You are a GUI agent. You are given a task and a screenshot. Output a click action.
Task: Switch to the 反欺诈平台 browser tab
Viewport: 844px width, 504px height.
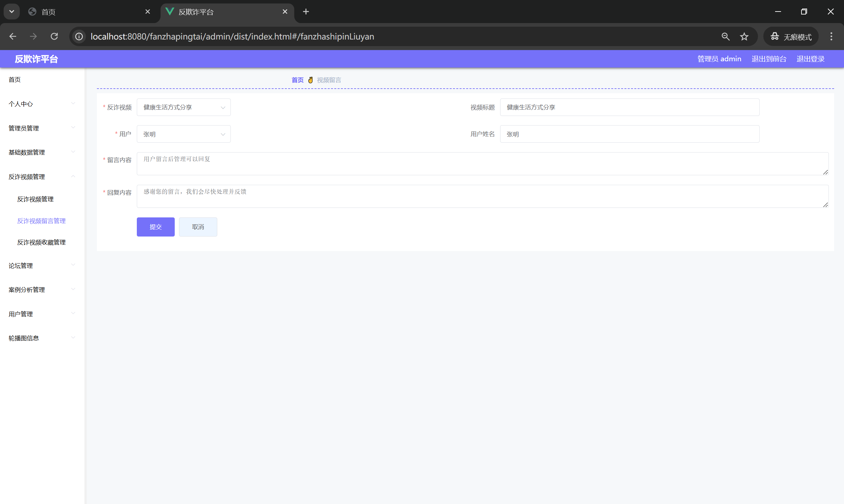coord(227,12)
